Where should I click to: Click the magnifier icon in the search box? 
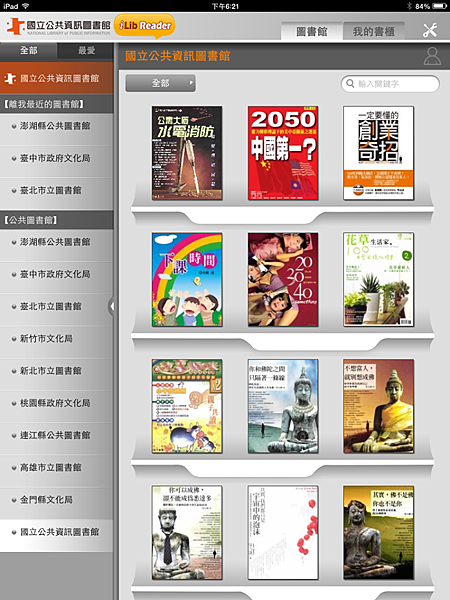(x=350, y=83)
